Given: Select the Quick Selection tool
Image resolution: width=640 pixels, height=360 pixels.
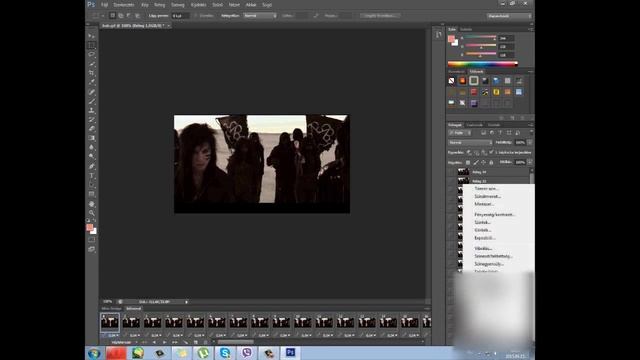Looking at the screenshot, I should (x=91, y=64).
